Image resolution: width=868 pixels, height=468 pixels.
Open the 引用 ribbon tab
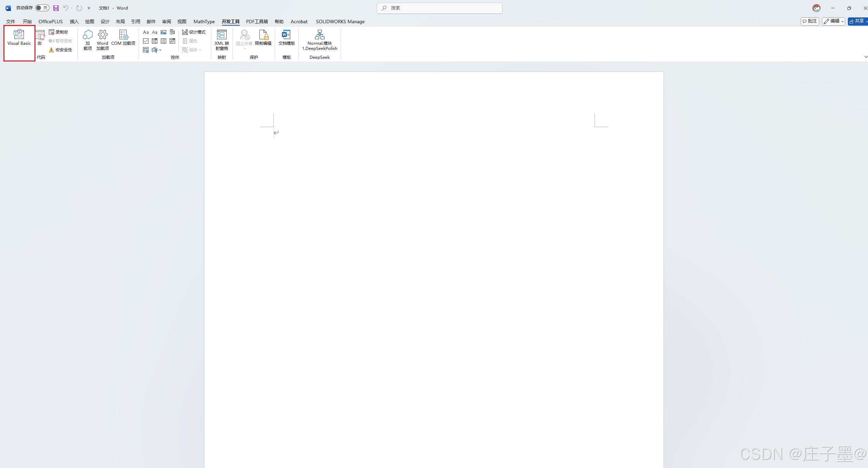coord(136,22)
